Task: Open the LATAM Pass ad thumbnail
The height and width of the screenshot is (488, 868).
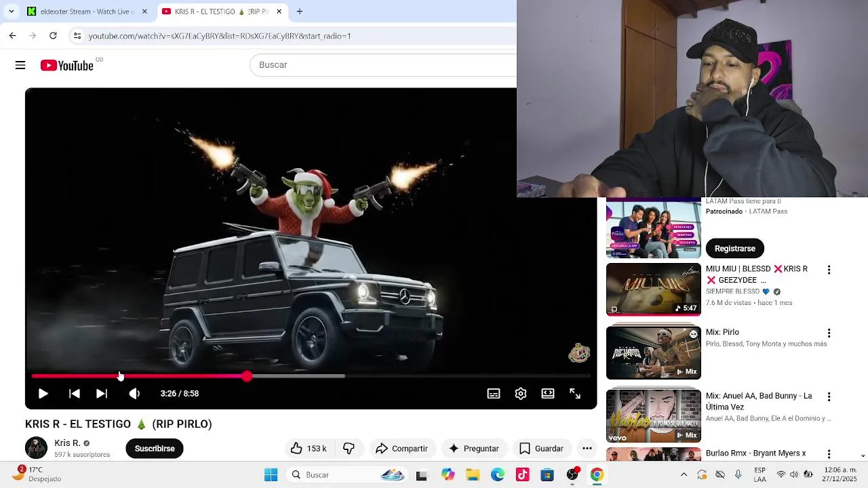Action: click(x=654, y=228)
